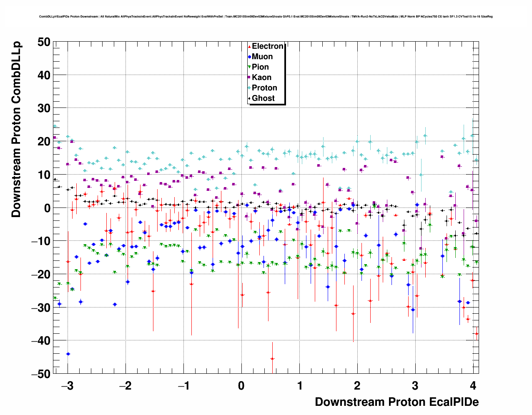Click the lowest red Electron data point
This screenshot has width=532, height=415.
click(272, 358)
